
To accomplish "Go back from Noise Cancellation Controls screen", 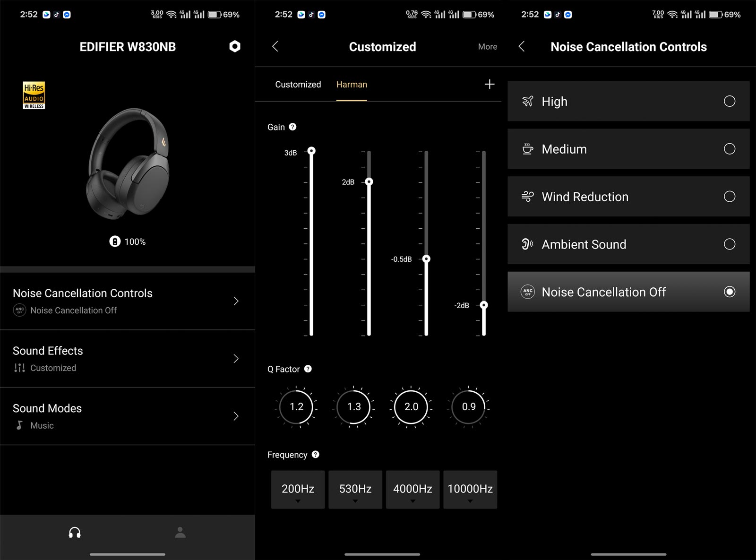I will (x=521, y=46).
